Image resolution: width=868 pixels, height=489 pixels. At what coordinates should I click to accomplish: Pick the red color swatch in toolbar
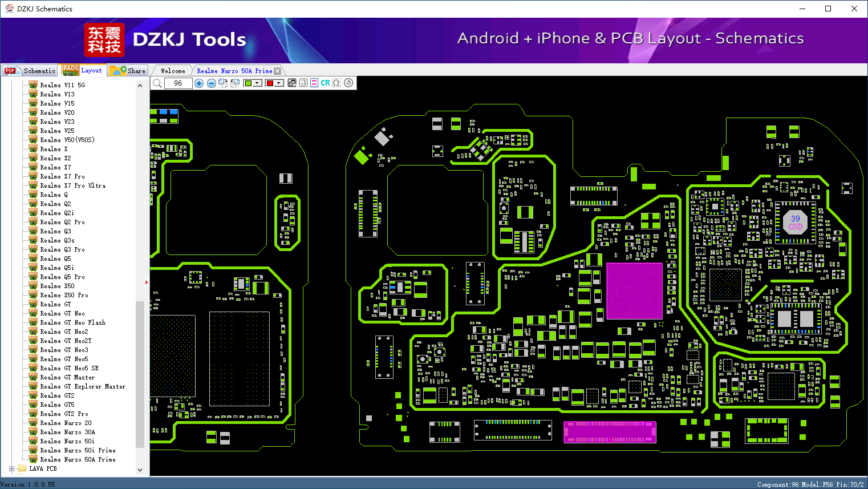click(270, 83)
